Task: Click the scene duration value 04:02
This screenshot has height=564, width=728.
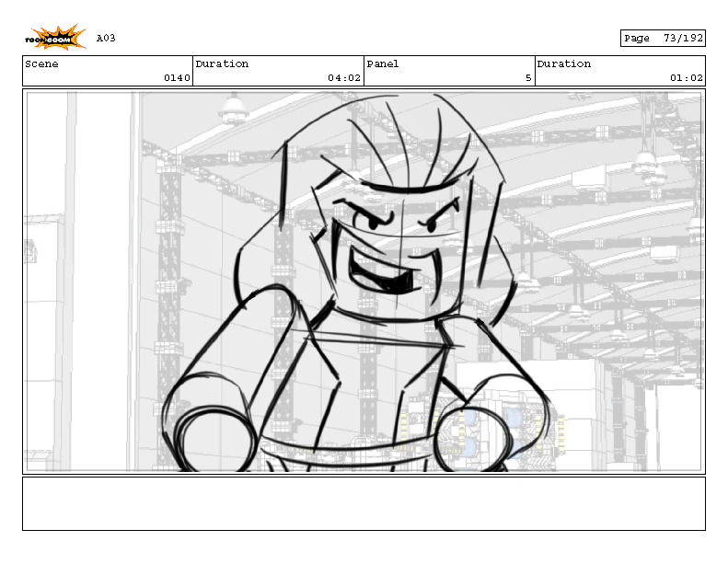Action: coord(344,78)
